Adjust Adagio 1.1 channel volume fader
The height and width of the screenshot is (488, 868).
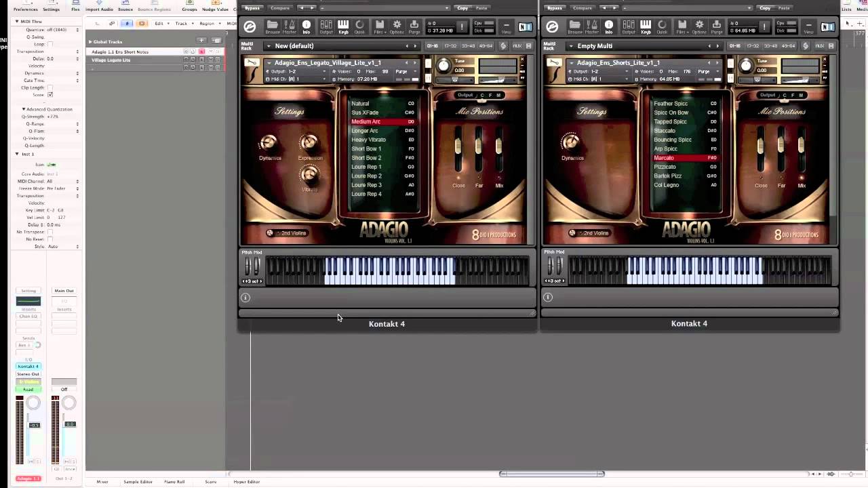35,425
